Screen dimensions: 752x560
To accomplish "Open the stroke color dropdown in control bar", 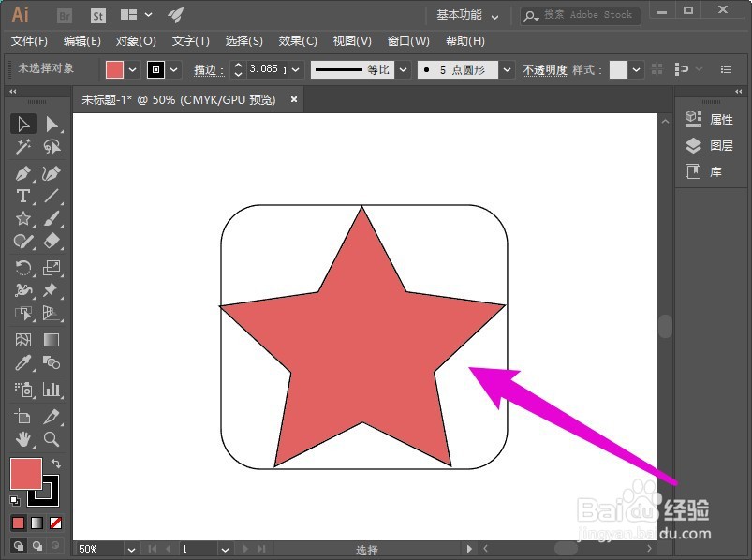I will pos(174,69).
